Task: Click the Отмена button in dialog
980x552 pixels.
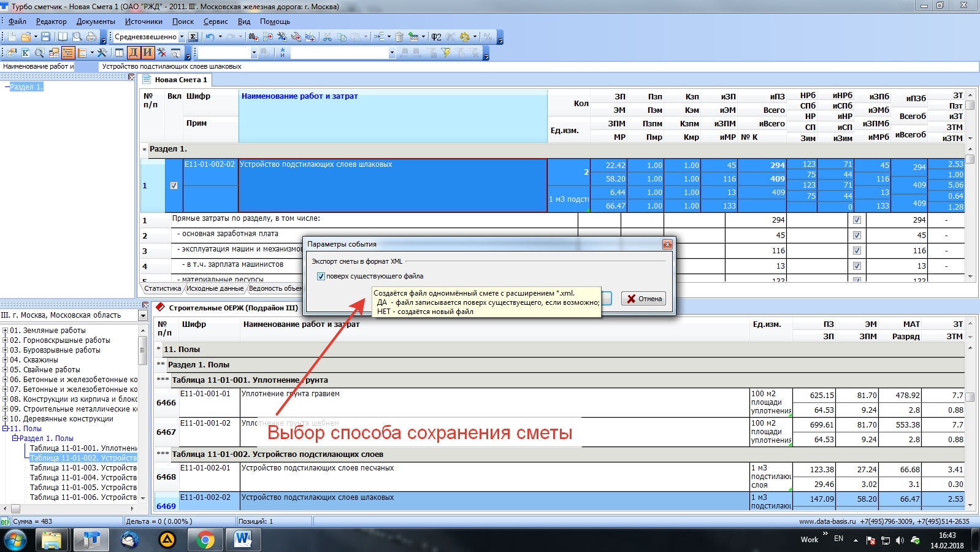Action: click(x=643, y=299)
